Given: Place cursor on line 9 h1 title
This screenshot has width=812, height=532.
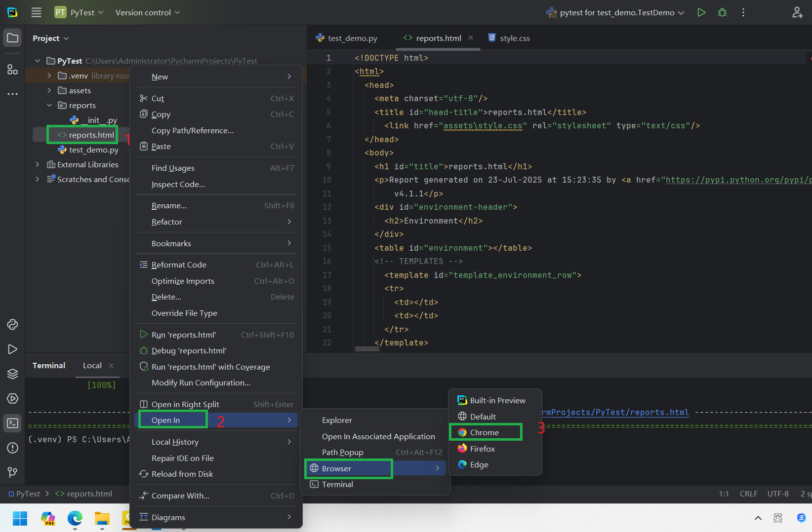Looking at the screenshot, I should pyautogui.click(x=453, y=166).
